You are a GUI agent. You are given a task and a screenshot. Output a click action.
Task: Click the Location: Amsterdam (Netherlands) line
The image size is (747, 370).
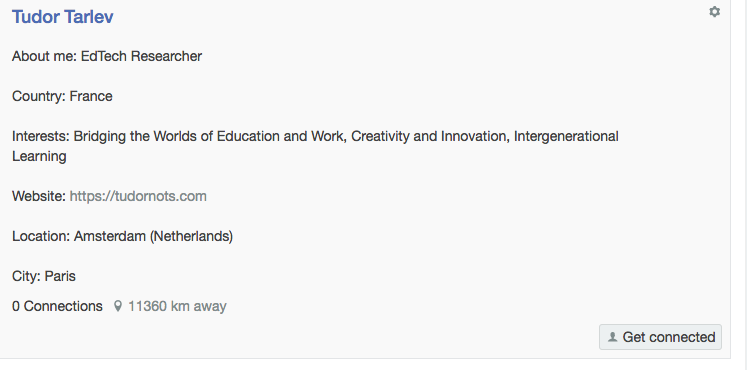[122, 236]
